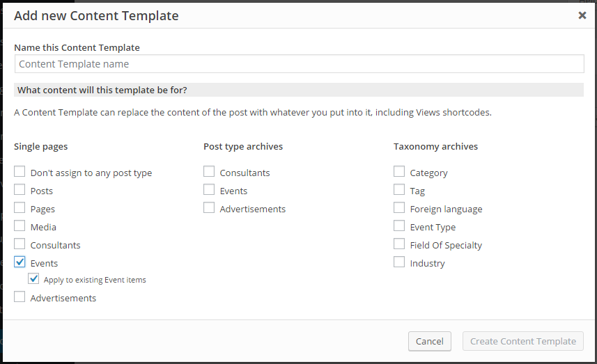Viewport: 597px width, 364px height.
Task: Disable Apply to existing Event items
Action: pyautogui.click(x=33, y=279)
